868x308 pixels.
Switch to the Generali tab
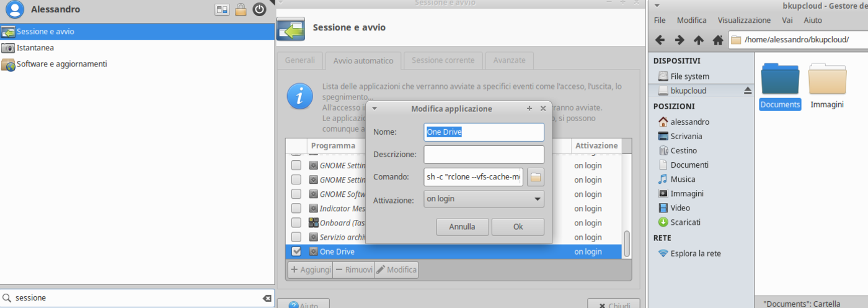click(300, 60)
